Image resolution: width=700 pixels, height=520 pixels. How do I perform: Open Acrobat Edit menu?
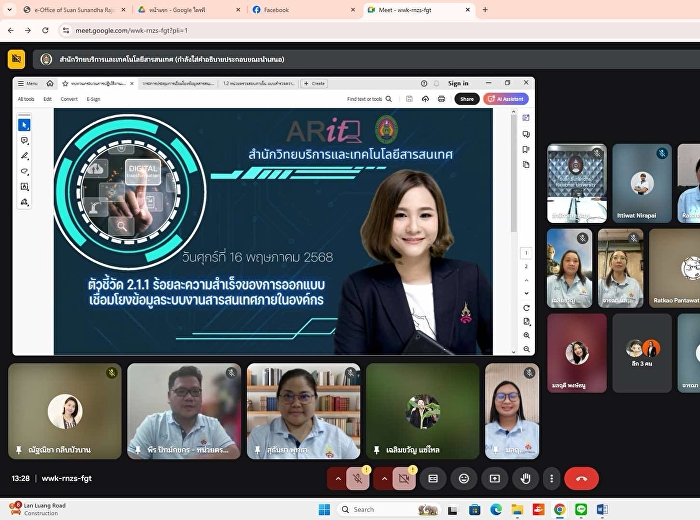tap(47, 99)
